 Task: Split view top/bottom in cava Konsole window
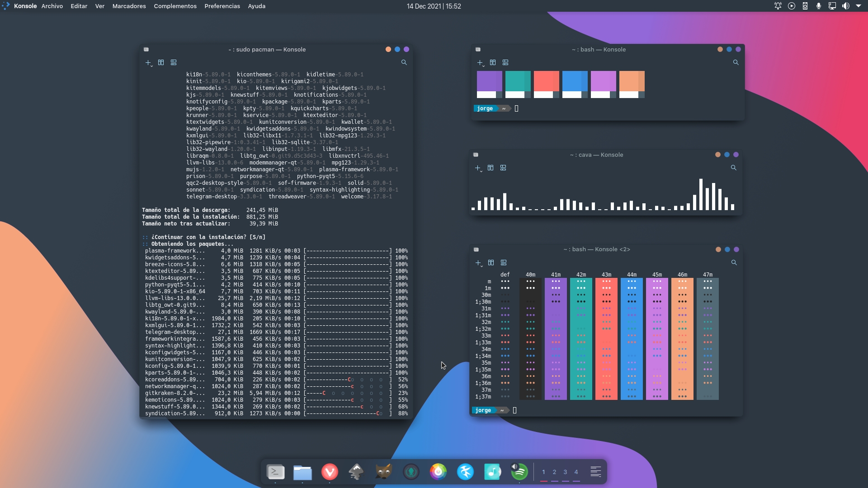click(x=503, y=168)
